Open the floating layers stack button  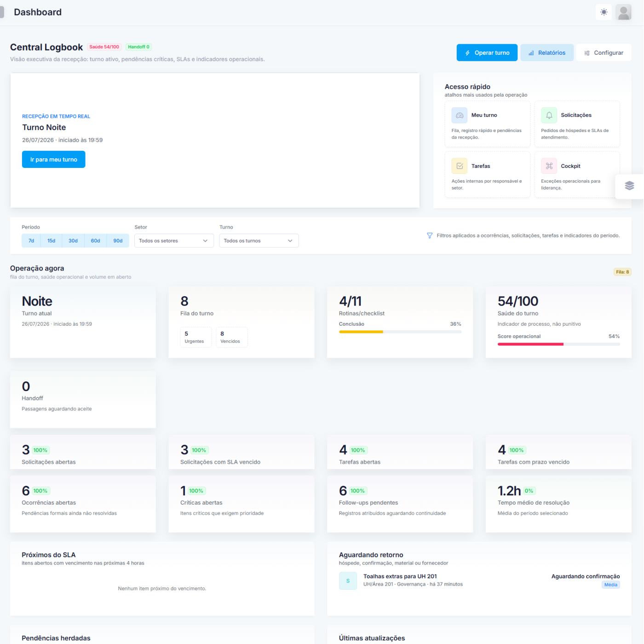pos(629,186)
